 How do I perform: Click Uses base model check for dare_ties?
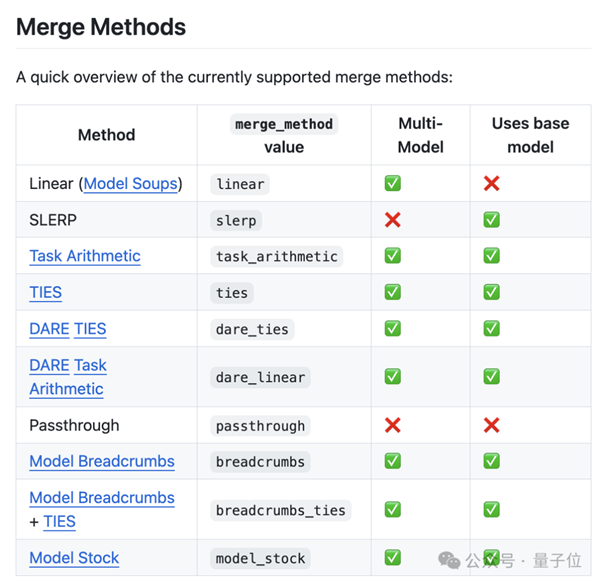(491, 329)
